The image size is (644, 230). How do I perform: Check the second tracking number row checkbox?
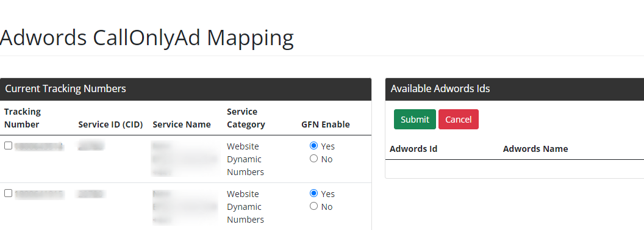pyautogui.click(x=8, y=193)
